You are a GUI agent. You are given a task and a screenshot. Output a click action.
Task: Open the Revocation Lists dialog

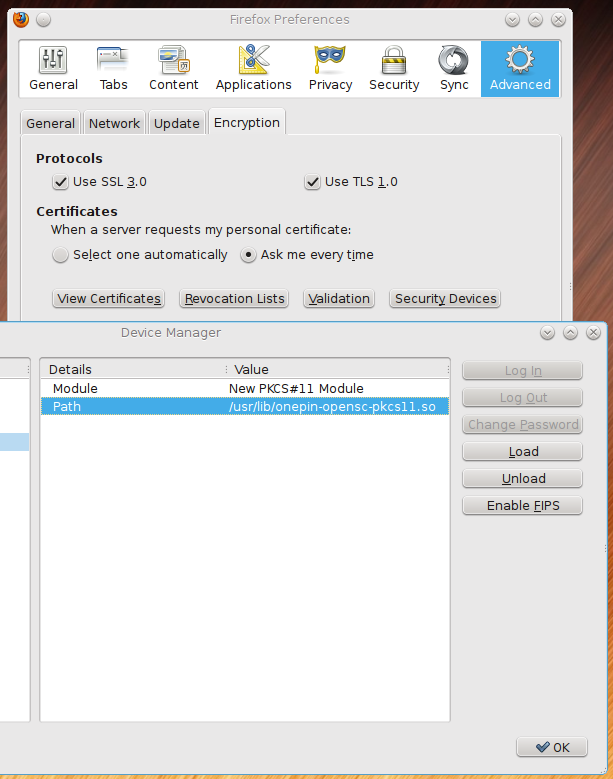[x=234, y=299]
